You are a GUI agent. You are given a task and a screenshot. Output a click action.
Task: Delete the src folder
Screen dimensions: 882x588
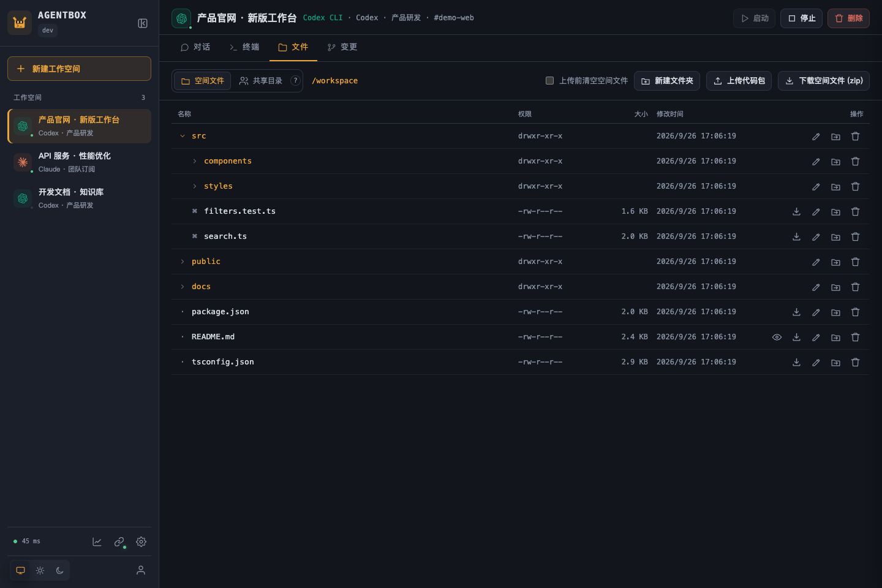coord(855,136)
